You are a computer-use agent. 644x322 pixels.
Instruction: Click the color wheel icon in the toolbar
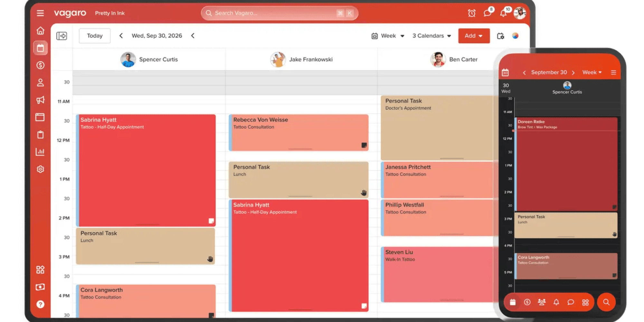point(515,36)
